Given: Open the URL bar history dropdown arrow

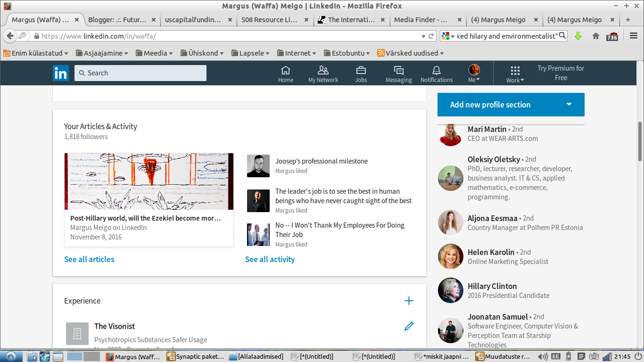Looking at the screenshot, I should pos(423,36).
